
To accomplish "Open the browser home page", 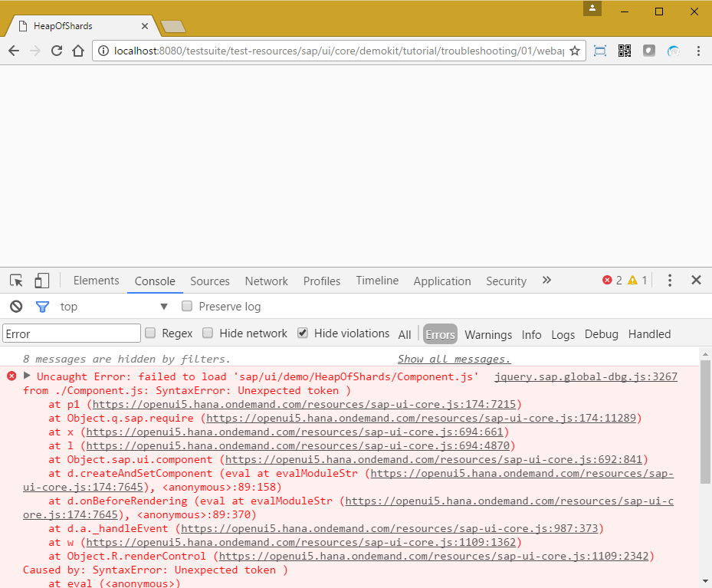I will click(x=78, y=51).
